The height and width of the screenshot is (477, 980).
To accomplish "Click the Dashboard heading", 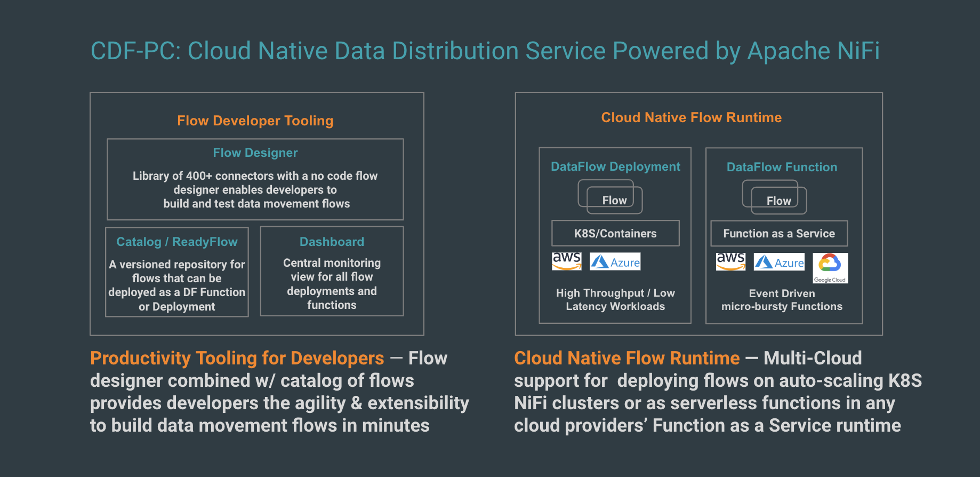I will click(332, 242).
